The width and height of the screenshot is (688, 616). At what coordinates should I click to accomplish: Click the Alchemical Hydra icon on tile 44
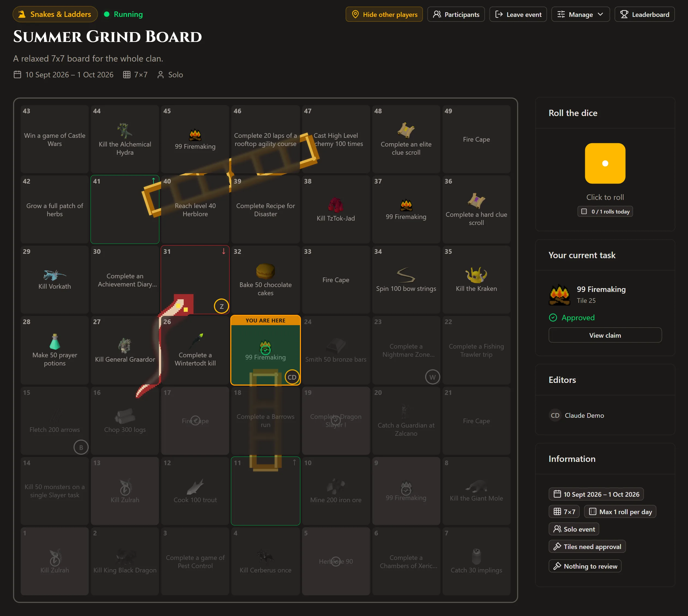point(124,131)
